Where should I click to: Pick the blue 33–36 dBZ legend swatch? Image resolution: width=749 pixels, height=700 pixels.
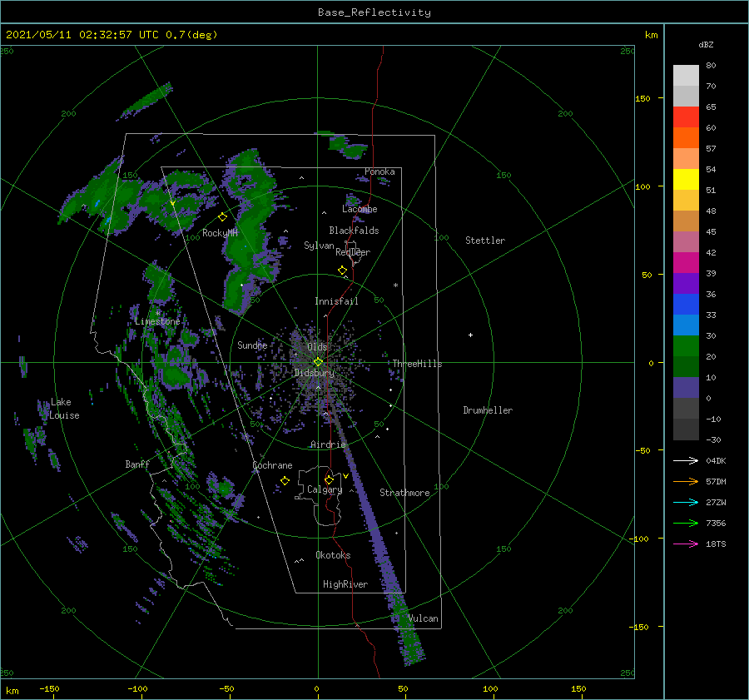[686, 305]
